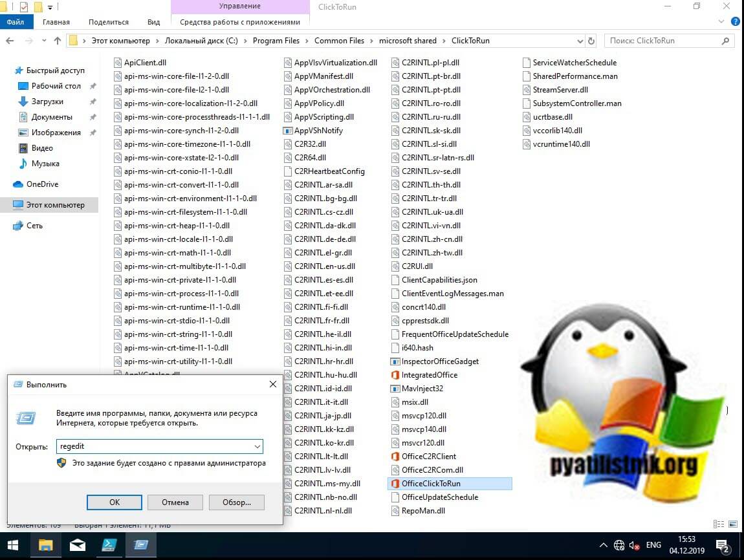Open PowerShell from the taskbar

click(109, 546)
